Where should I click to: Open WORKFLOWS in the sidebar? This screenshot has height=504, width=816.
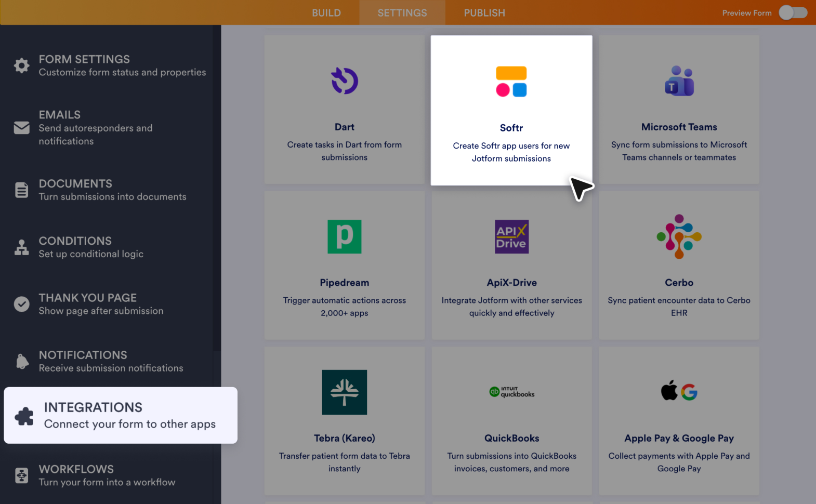tap(76, 469)
